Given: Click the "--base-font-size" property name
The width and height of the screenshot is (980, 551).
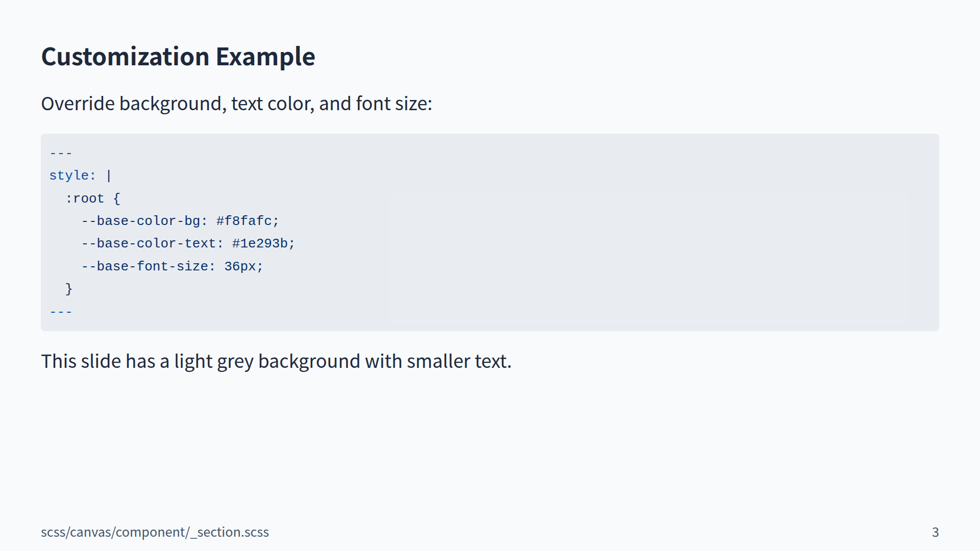Looking at the screenshot, I should 144,266.
